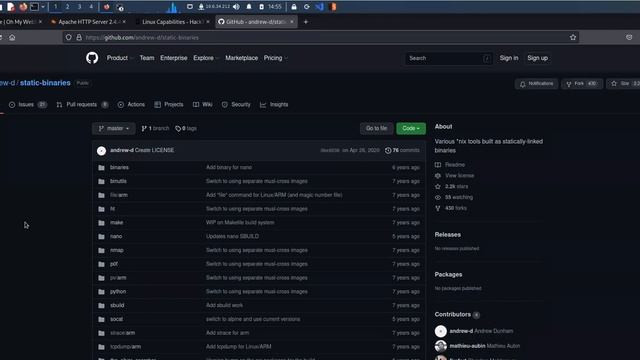Switch to the Actions tab
The width and height of the screenshot is (640, 360).
pyautogui.click(x=131, y=104)
